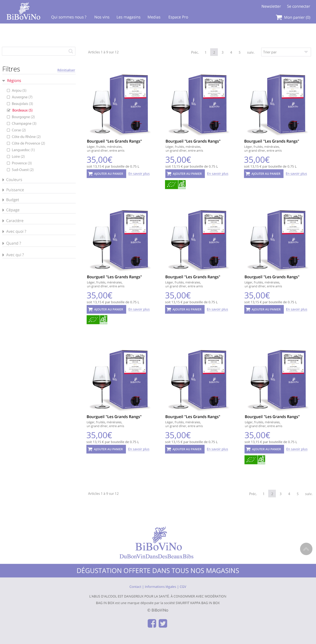Check the Bourgogne region filter
Viewport: 316px width, 644px height.
[x=9, y=117]
